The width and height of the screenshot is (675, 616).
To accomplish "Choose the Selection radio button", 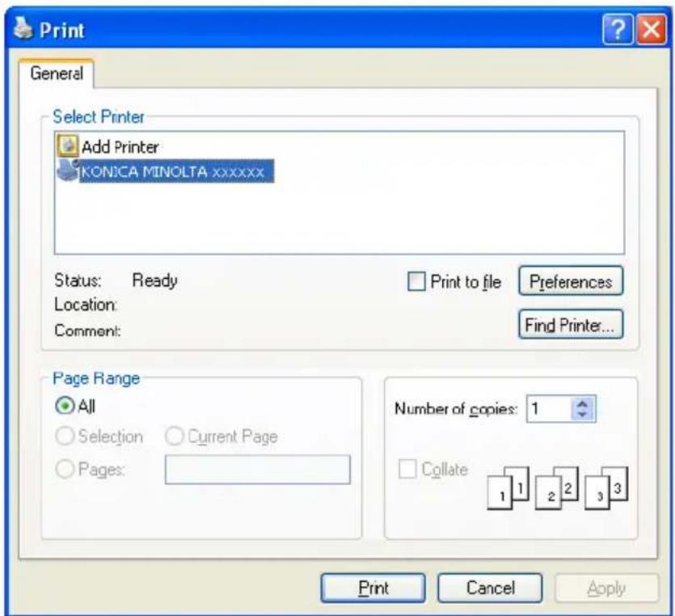I will coord(65,436).
